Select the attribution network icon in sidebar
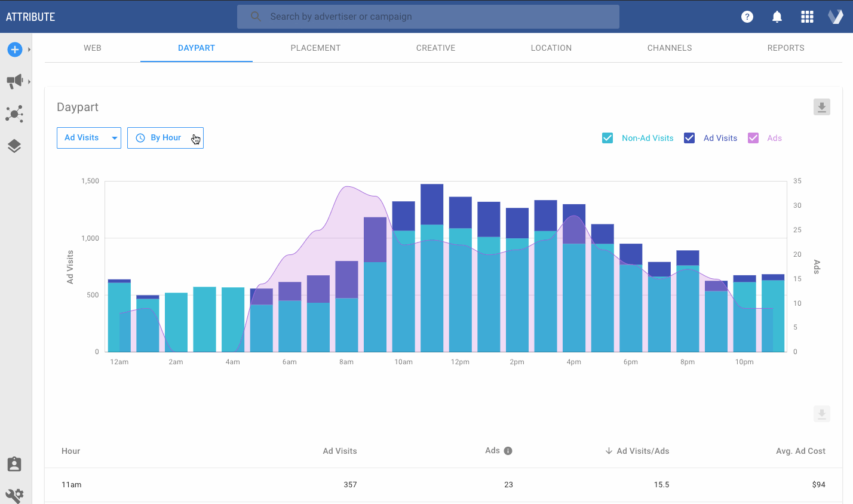The height and width of the screenshot is (504, 853). click(x=14, y=114)
